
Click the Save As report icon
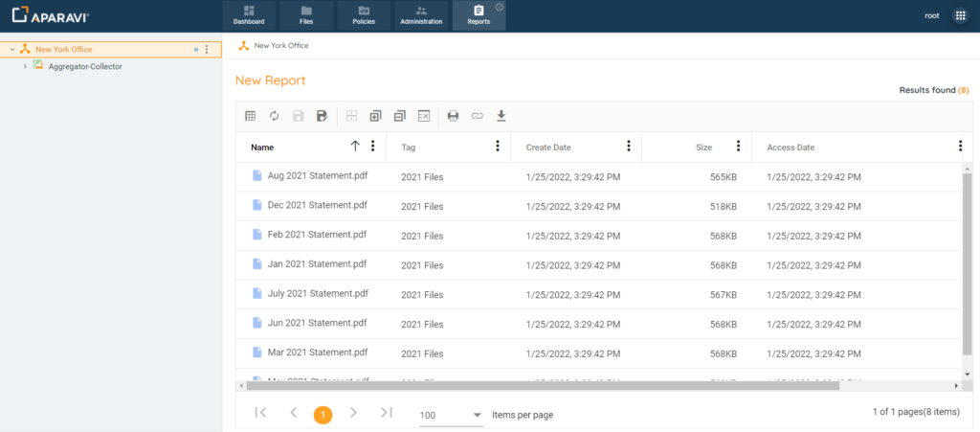pyautogui.click(x=323, y=116)
